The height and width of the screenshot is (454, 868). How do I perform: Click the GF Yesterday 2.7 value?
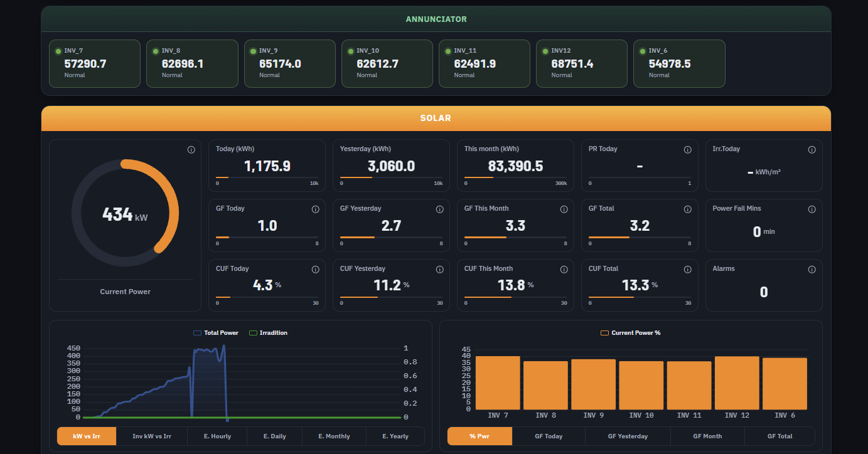392,226
